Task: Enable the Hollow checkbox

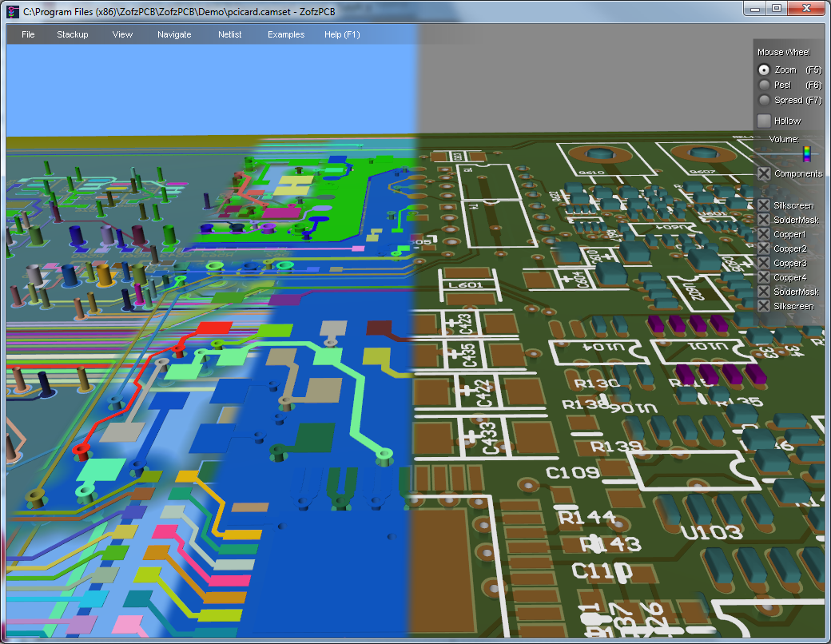Action: (x=764, y=121)
